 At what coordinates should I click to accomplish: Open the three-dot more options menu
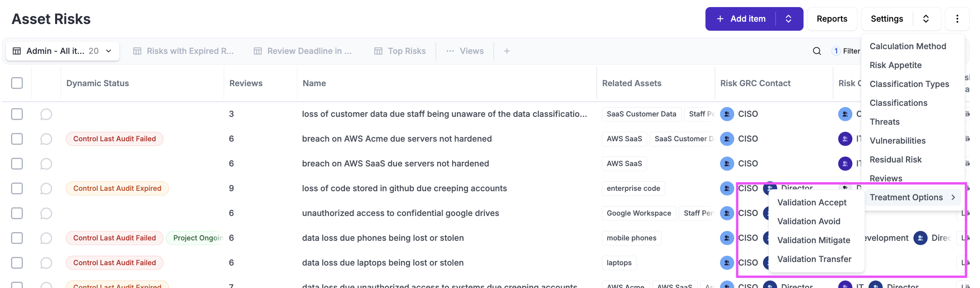click(957, 19)
